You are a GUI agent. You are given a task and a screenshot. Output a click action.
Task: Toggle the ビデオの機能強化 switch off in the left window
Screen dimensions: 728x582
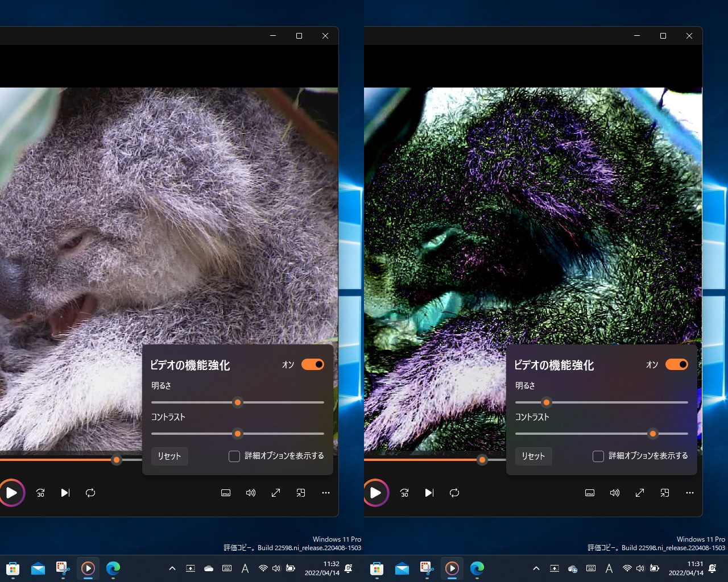(x=312, y=364)
